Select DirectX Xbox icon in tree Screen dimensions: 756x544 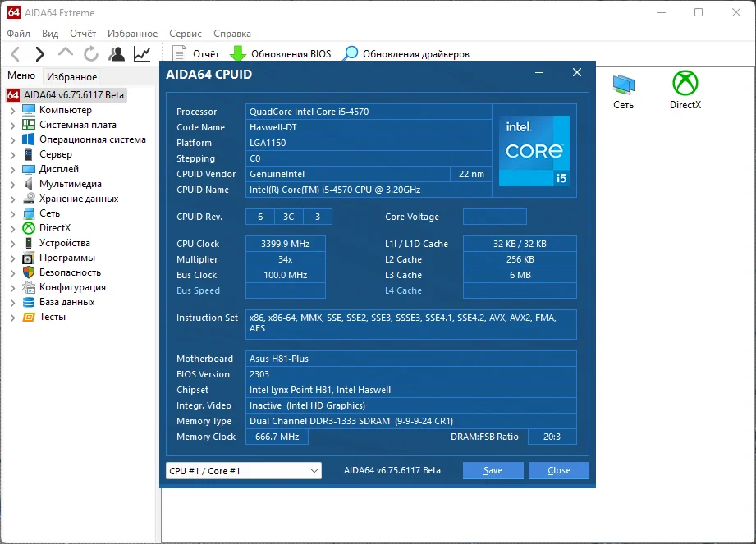(x=29, y=228)
